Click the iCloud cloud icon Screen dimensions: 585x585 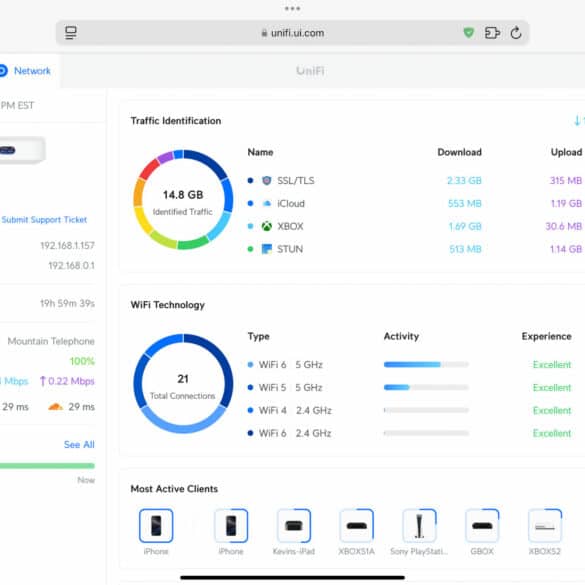(266, 203)
